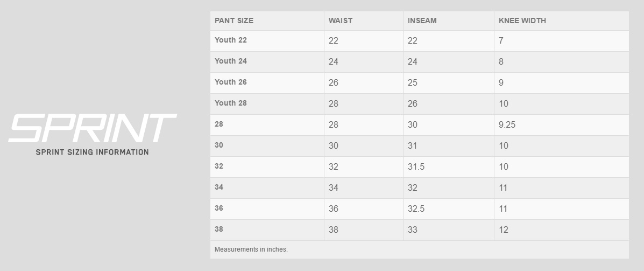Viewport: 644px width, 271px height.
Task: Select the WAIST column header
Action: 341,20
